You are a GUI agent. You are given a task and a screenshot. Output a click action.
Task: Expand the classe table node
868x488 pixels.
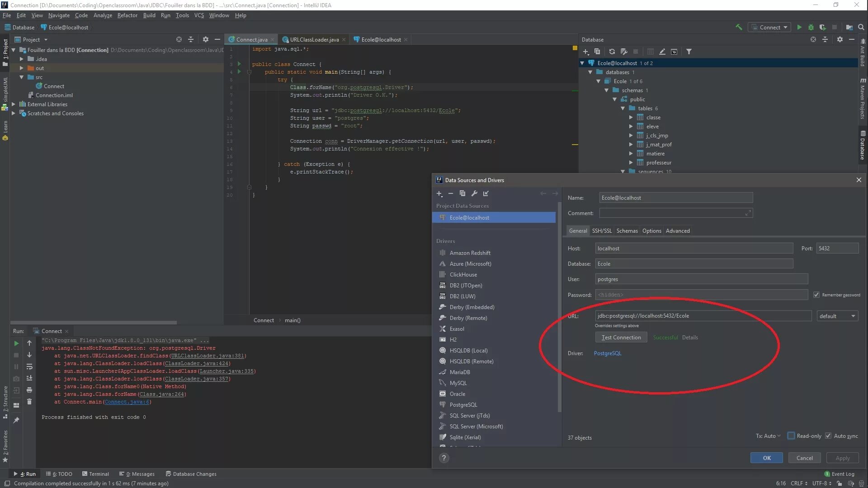point(631,117)
